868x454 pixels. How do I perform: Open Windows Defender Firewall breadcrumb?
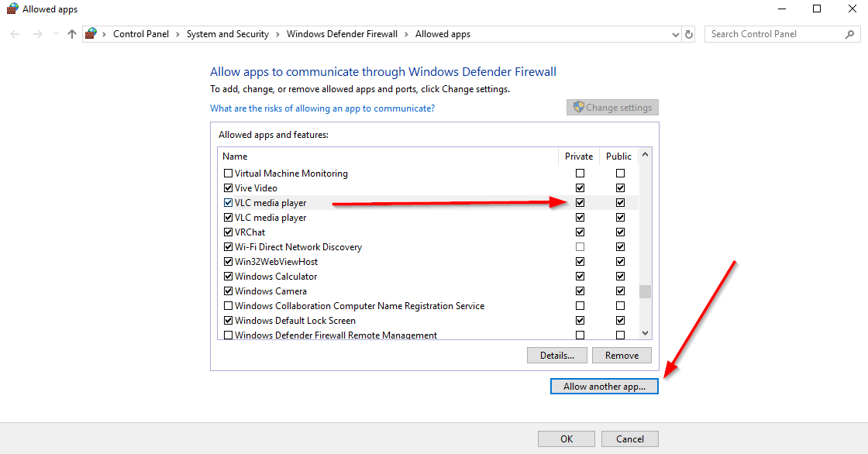pyautogui.click(x=342, y=34)
